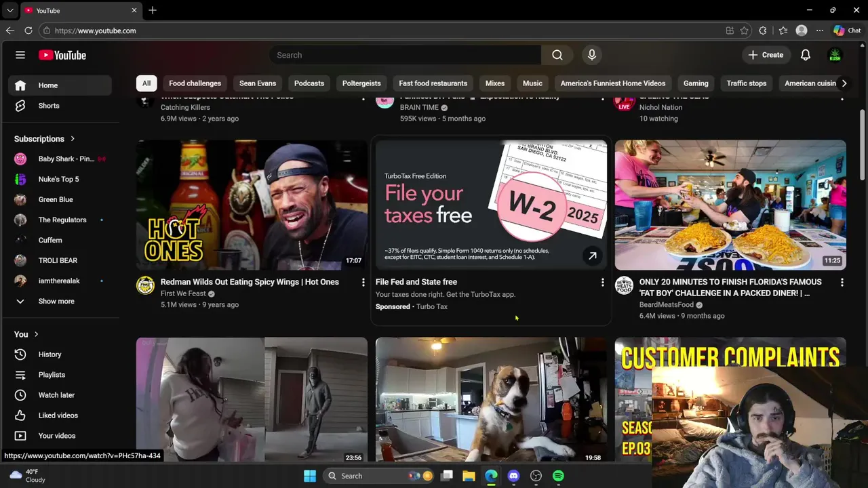Open the Hot Ones Redman thumbnail
This screenshot has height=488, width=868.
pos(252,205)
